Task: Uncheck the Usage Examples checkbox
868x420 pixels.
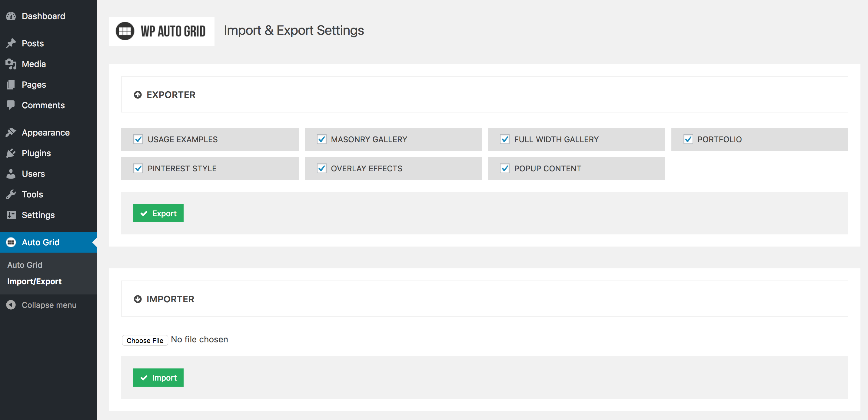Action: click(138, 139)
